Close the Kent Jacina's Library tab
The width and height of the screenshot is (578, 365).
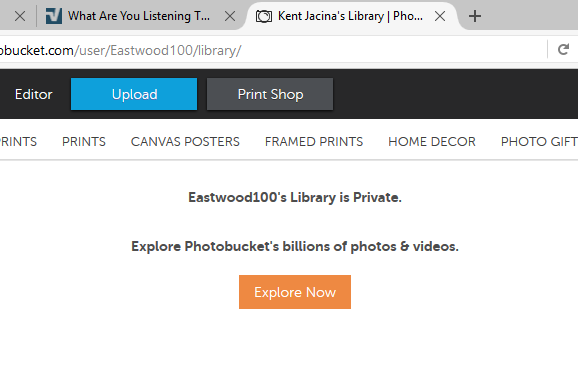tap(440, 16)
